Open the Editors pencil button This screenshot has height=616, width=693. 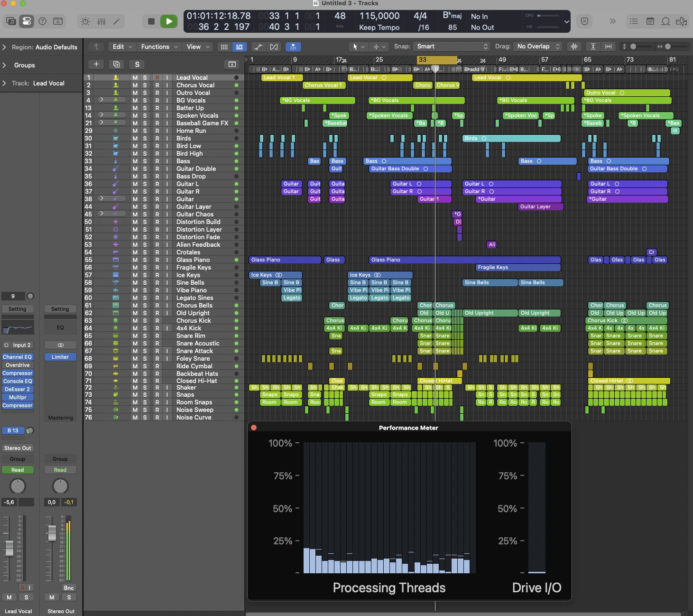(116, 21)
